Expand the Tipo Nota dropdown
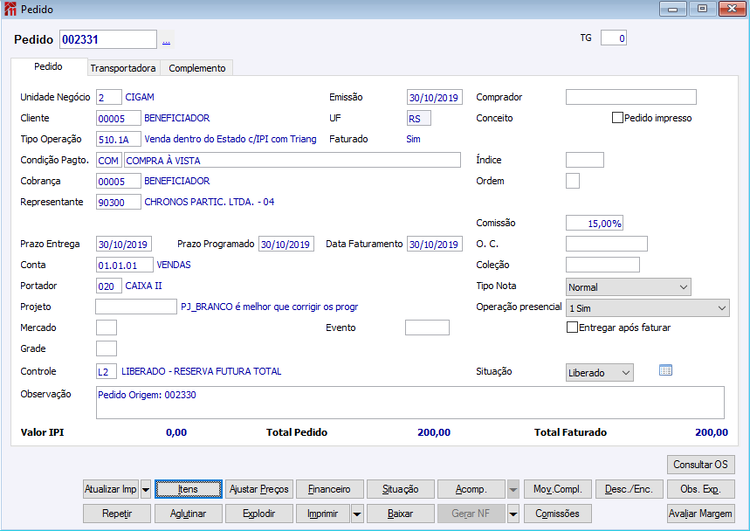 coord(628,287)
